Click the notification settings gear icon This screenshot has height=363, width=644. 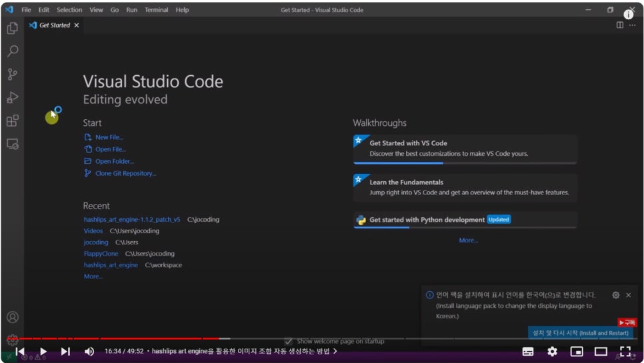615,295
